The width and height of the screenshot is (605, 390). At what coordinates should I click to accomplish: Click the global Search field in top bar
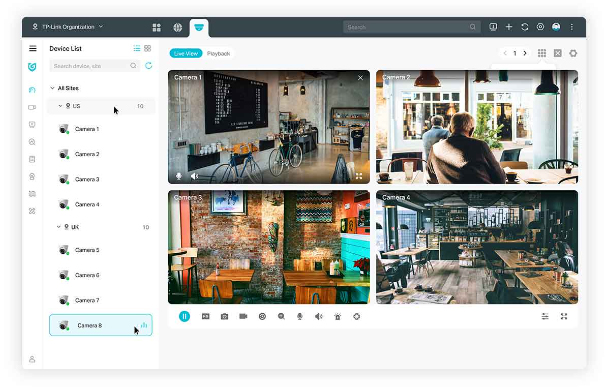[x=411, y=27]
